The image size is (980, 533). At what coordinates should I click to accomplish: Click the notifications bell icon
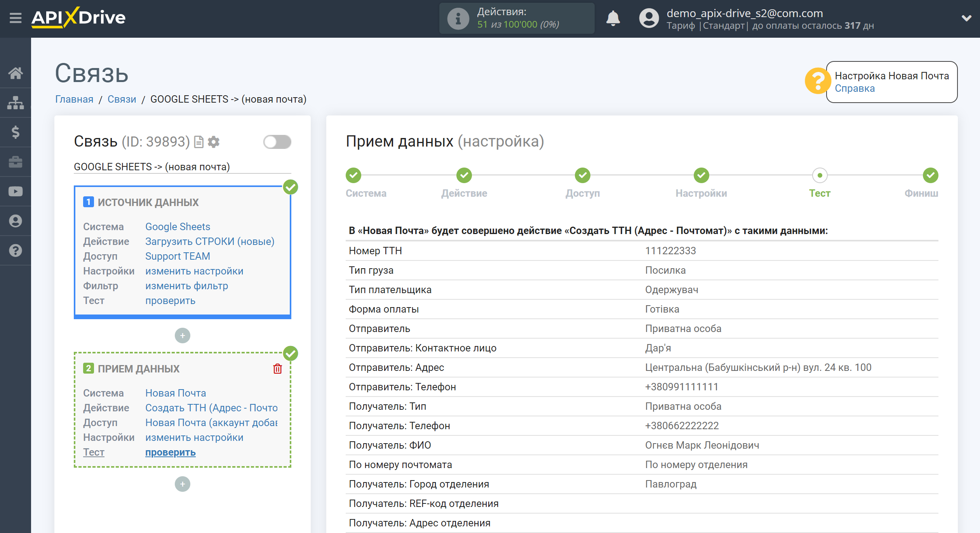point(613,18)
